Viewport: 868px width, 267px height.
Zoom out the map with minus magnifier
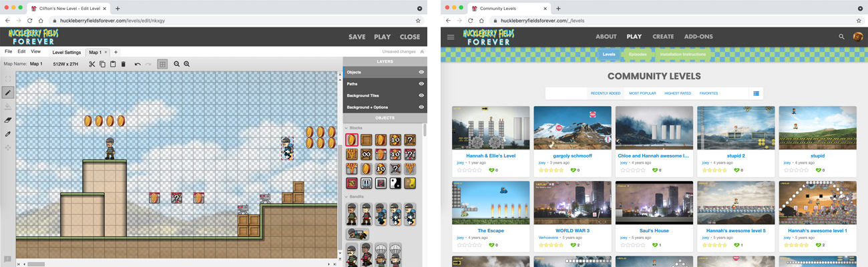click(x=177, y=64)
